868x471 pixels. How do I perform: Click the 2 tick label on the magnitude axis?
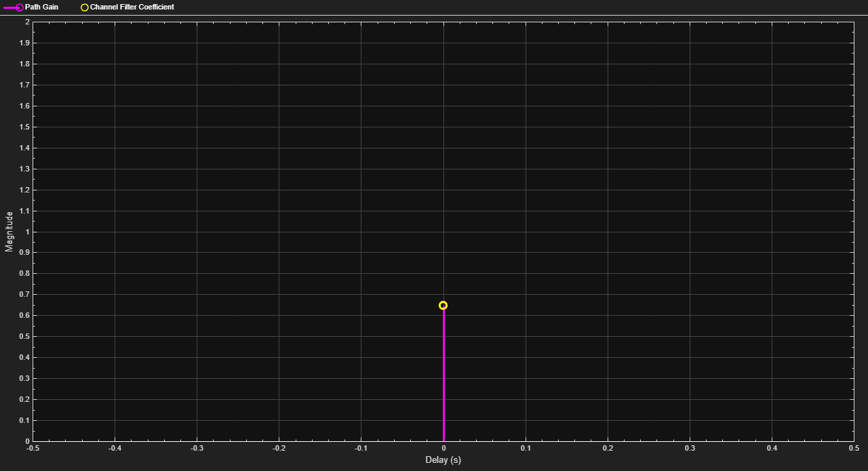point(26,22)
